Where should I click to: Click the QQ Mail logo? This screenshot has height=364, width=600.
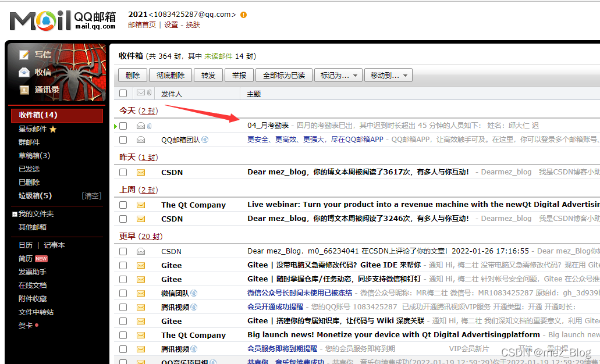63,20
